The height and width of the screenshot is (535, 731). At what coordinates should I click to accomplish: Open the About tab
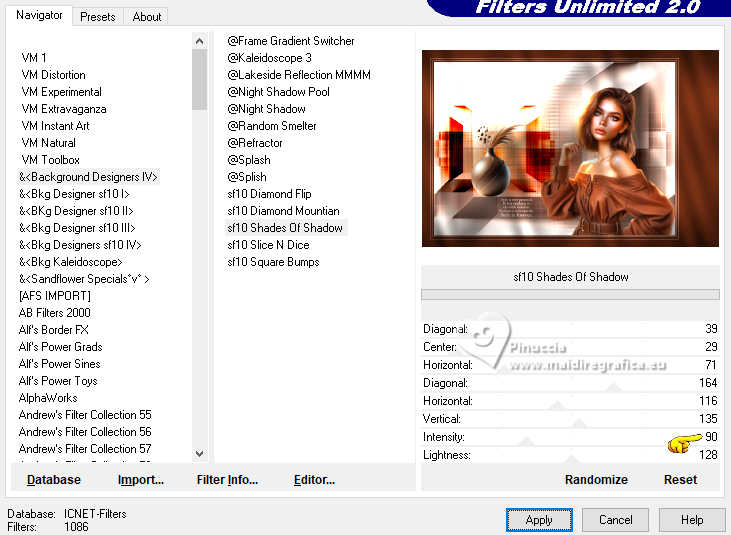(147, 17)
